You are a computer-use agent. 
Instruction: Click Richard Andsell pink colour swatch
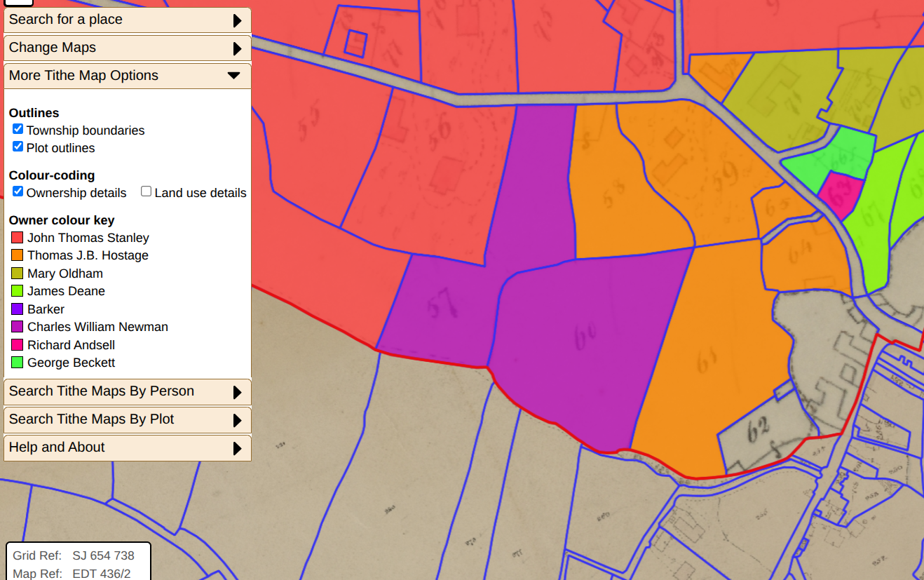17,345
